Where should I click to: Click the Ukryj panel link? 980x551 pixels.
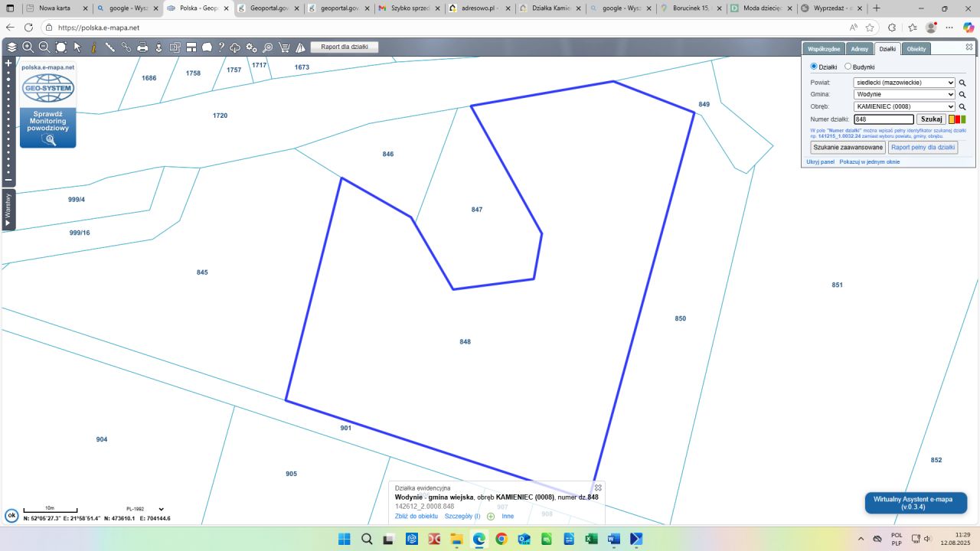[x=820, y=162]
